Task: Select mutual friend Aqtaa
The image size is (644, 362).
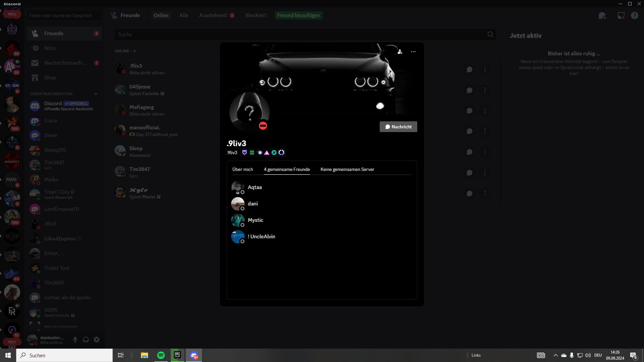Action: click(x=255, y=187)
